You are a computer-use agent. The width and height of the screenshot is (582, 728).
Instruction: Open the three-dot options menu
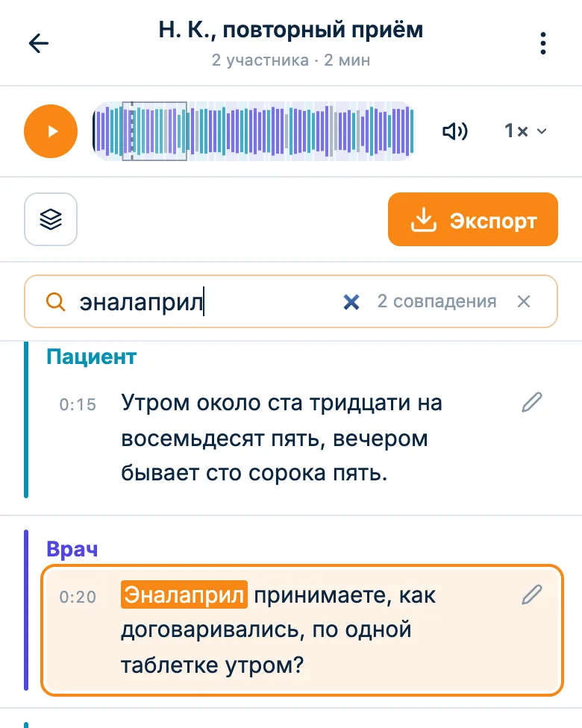(542, 44)
